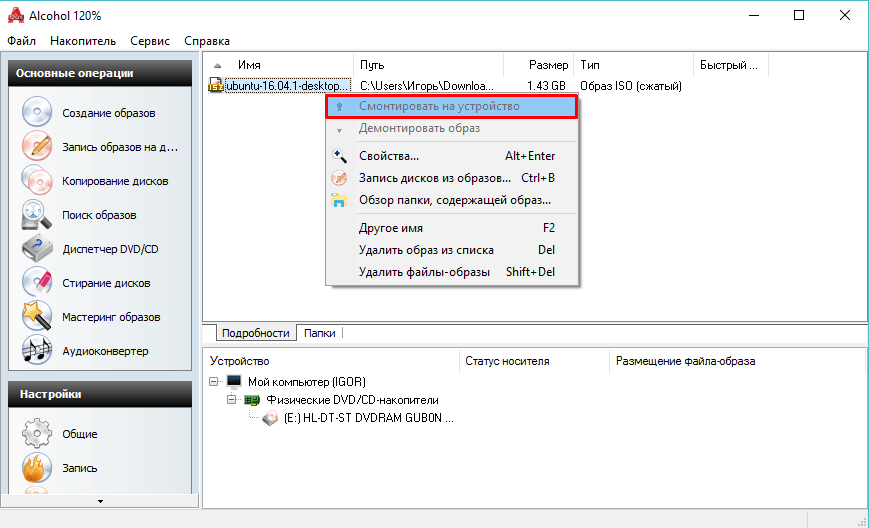Click the folder icon beside Обзор папки
869x528 pixels.
click(339, 200)
